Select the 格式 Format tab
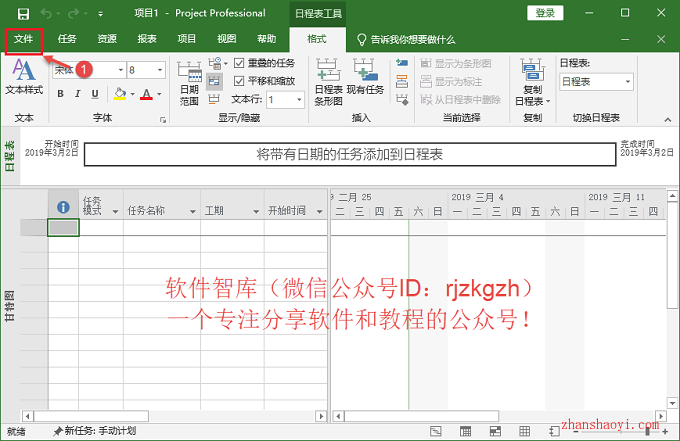 317,39
